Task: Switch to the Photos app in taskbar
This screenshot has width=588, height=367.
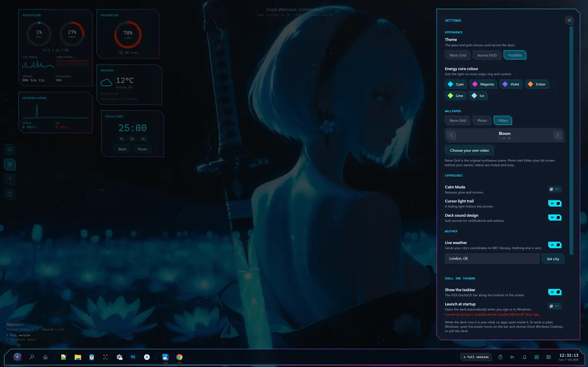Action: click(x=165, y=357)
